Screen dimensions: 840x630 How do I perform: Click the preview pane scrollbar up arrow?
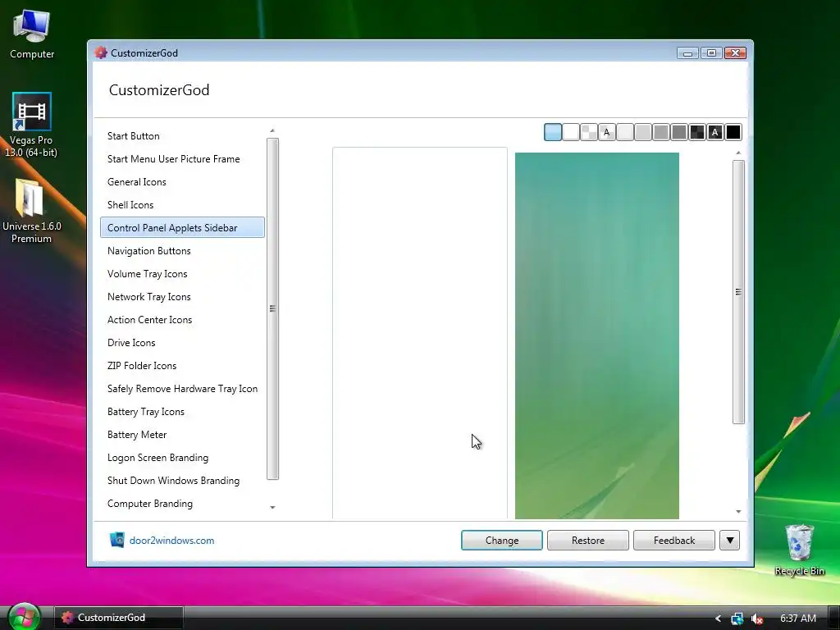738,153
